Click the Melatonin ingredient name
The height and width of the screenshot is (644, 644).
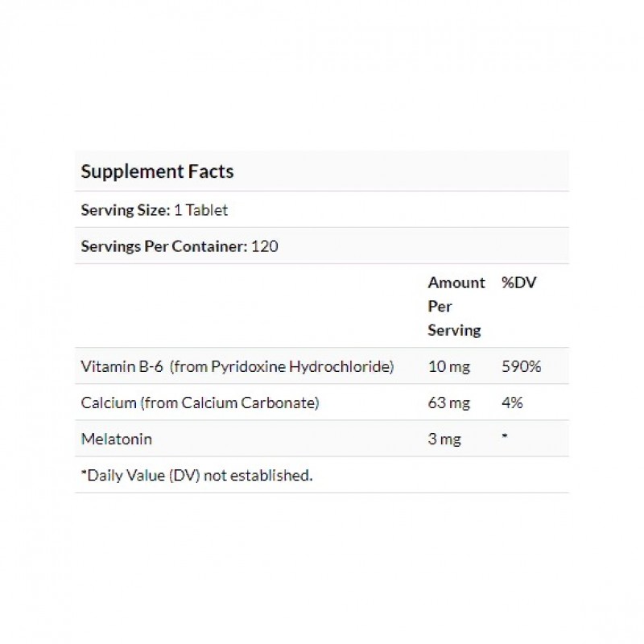117,439
